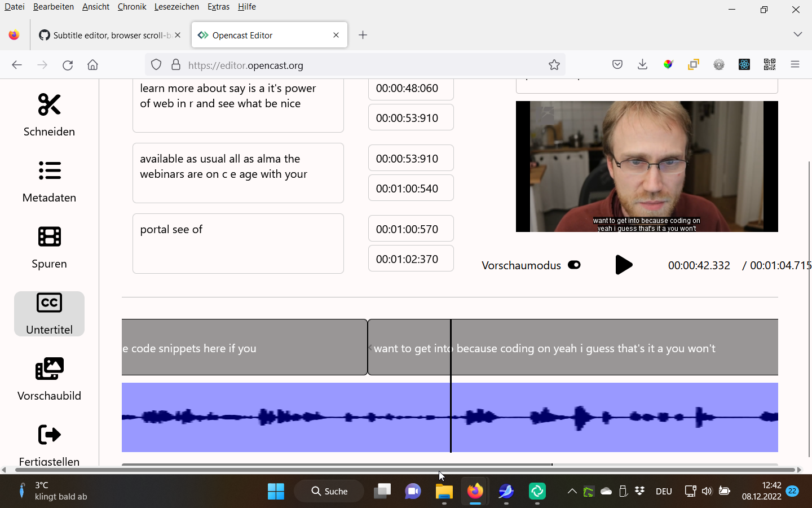
Task: Open the Fertigstellen finish panel
Action: [x=49, y=446]
